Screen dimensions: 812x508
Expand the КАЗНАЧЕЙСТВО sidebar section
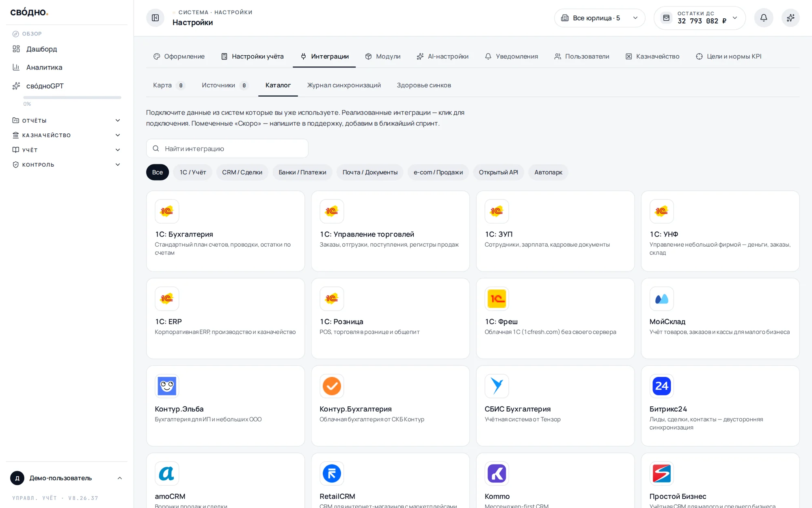pyautogui.click(x=67, y=135)
